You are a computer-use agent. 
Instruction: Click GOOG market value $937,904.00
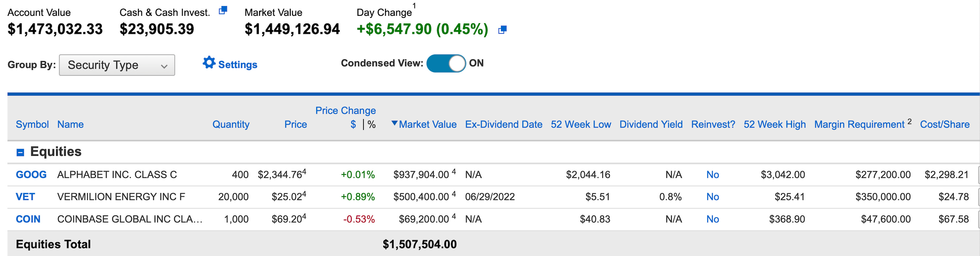tap(421, 175)
